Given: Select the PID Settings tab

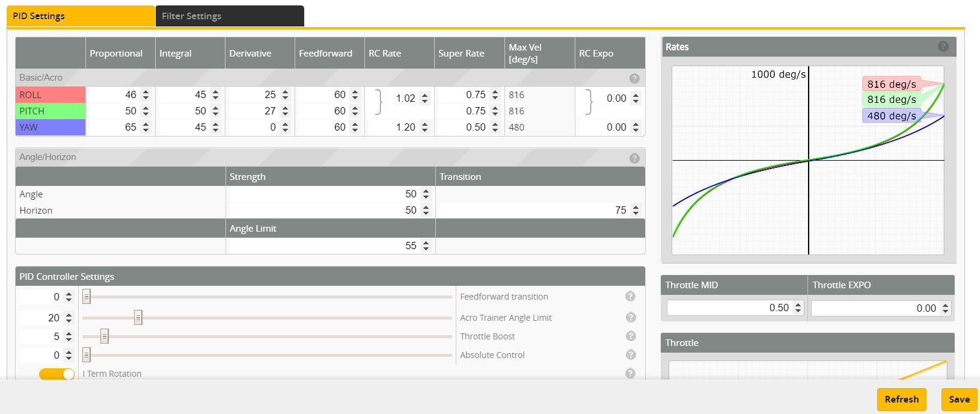Looking at the screenshot, I should click(81, 16).
